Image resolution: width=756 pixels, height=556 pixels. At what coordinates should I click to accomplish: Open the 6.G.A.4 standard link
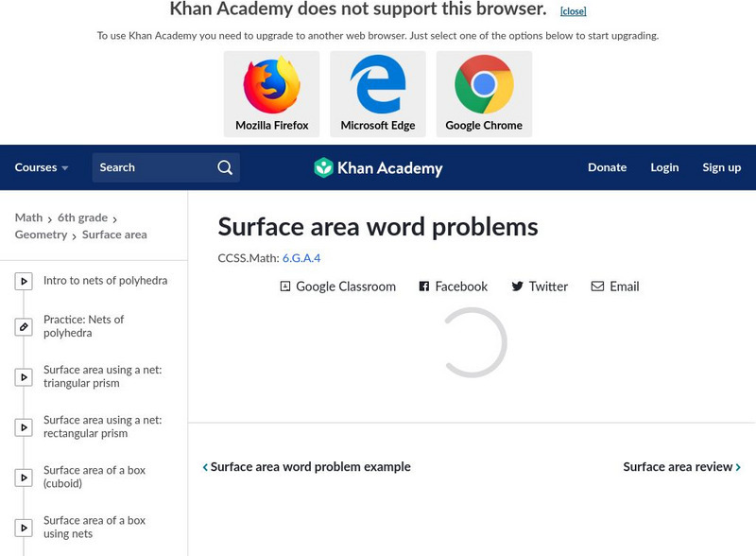[x=301, y=257]
